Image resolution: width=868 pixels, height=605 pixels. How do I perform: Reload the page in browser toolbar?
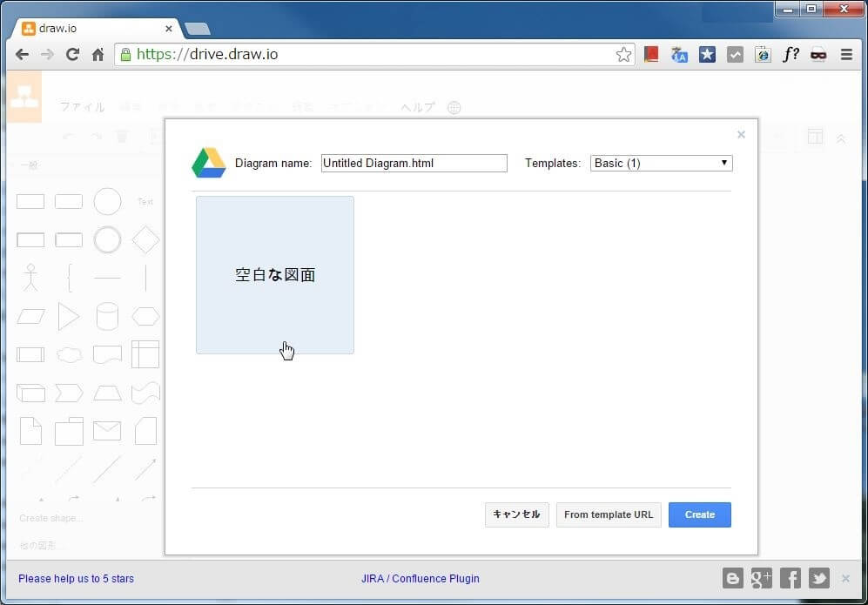pos(72,55)
